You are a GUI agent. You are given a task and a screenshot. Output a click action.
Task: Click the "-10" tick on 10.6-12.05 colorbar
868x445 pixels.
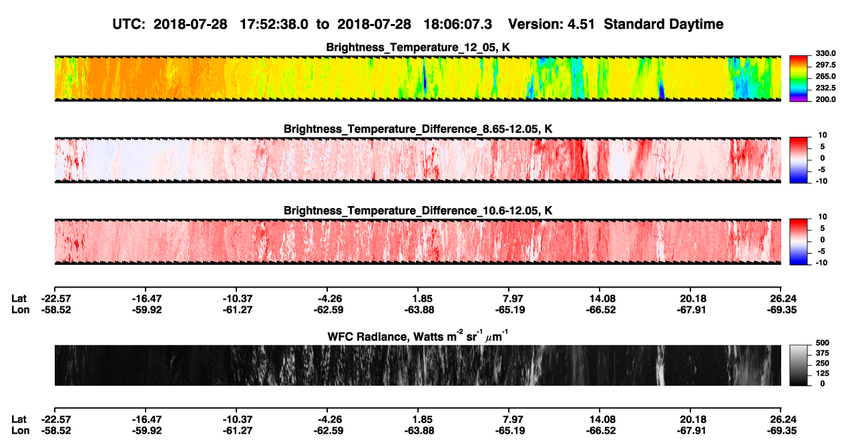(821, 262)
